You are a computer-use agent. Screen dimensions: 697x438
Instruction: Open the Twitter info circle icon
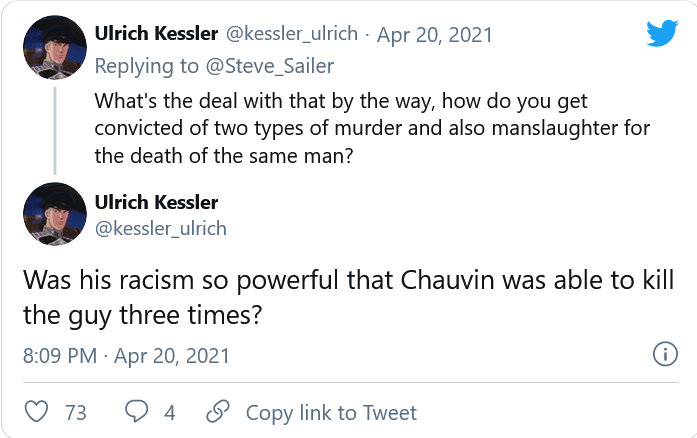tap(662, 354)
